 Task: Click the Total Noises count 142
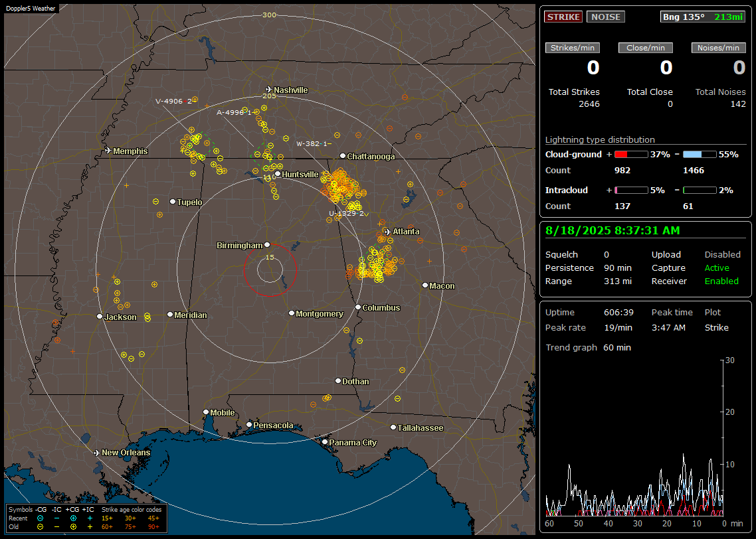[x=738, y=104]
